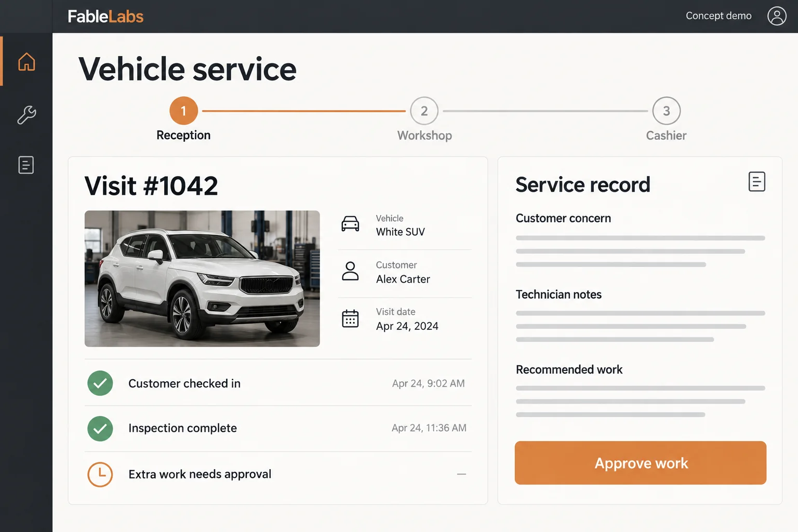Click the Customer checked in row text
The image size is (798, 532).
click(184, 383)
